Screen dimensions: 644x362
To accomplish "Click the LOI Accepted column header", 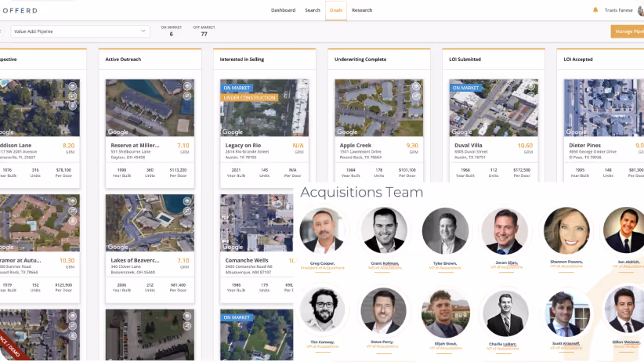I will 578,60.
